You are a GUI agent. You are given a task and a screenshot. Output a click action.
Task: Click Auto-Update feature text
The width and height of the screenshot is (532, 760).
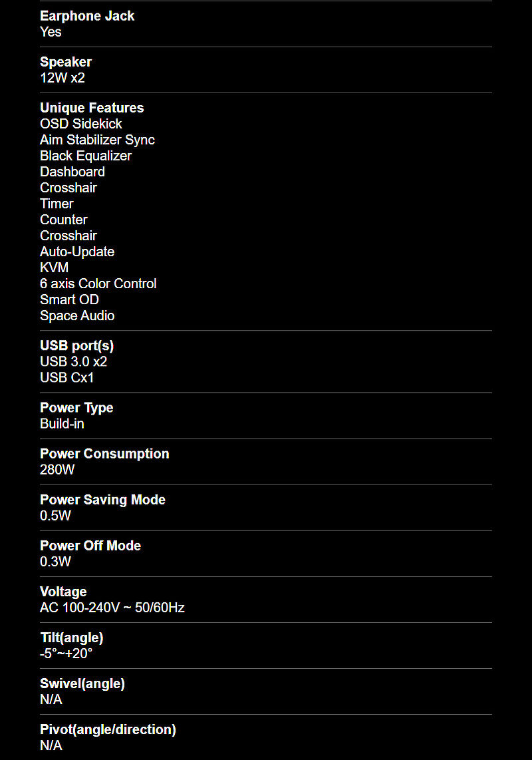point(77,252)
